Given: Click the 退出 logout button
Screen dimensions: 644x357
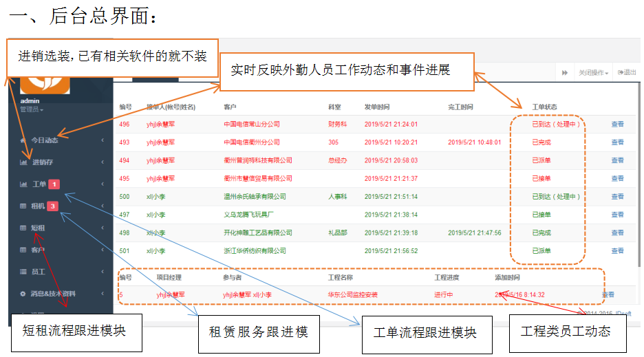Looking at the screenshot, I should point(627,72).
